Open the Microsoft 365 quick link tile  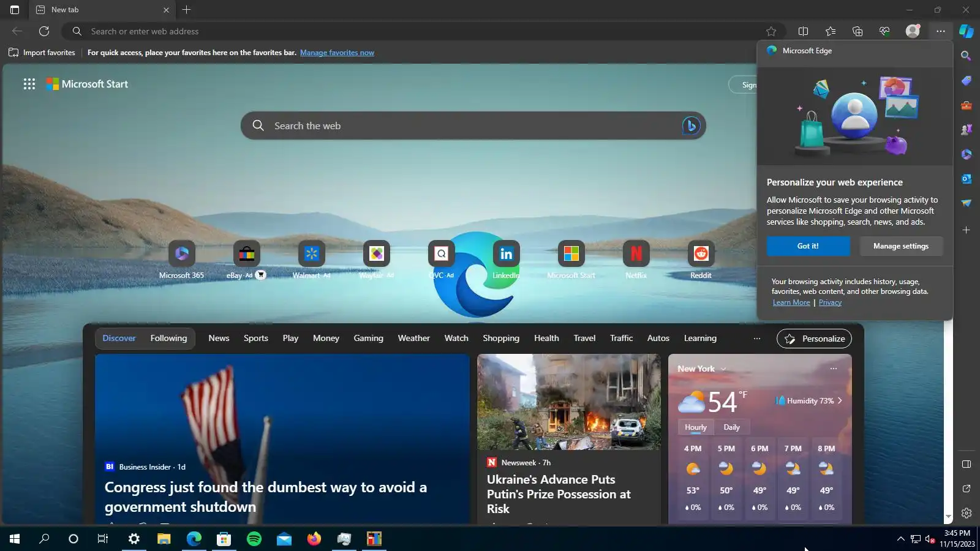(x=182, y=253)
